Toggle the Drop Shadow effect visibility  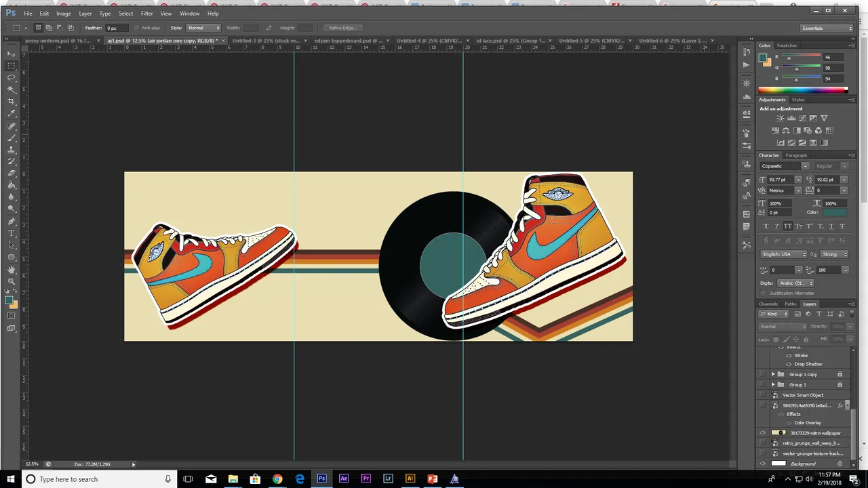coord(789,364)
